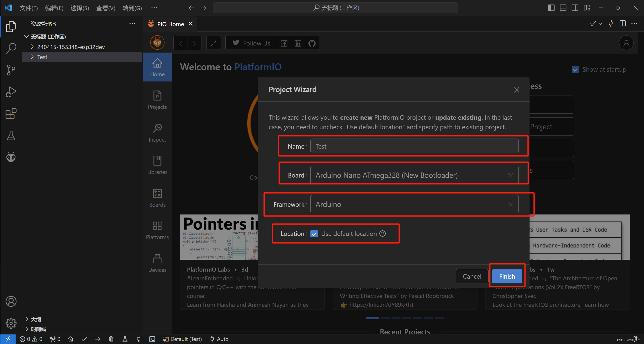Click the Finish button
The width and height of the screenshot is (644, 344).
pyautogui.click(x=507, y=276)
